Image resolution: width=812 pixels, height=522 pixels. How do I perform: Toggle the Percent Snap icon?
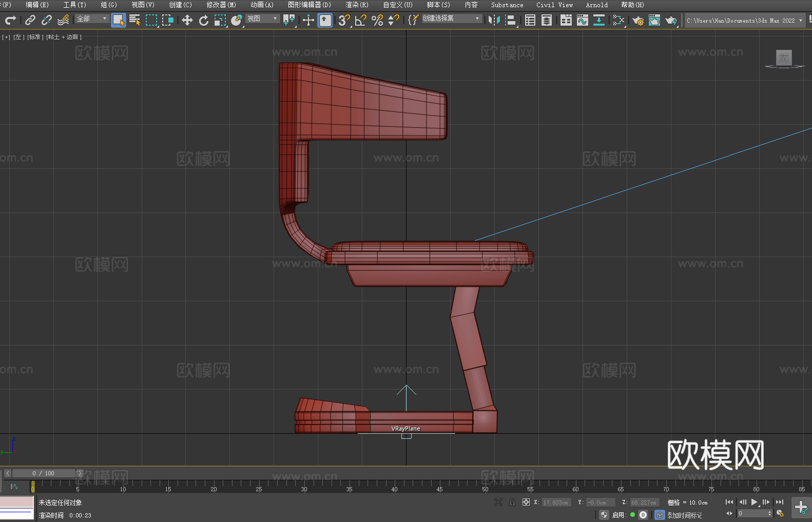point(377,20)
